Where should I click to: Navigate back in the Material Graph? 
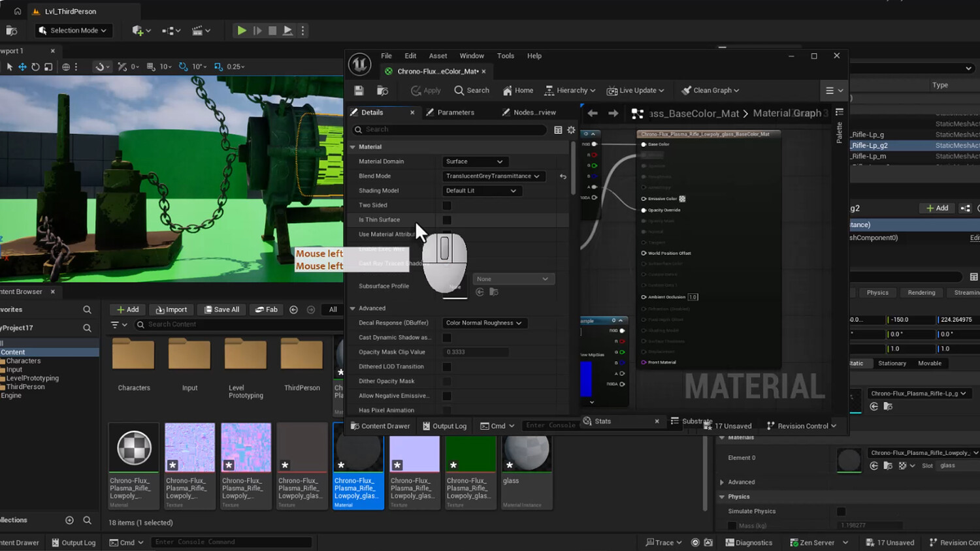(x=593, y=114)
